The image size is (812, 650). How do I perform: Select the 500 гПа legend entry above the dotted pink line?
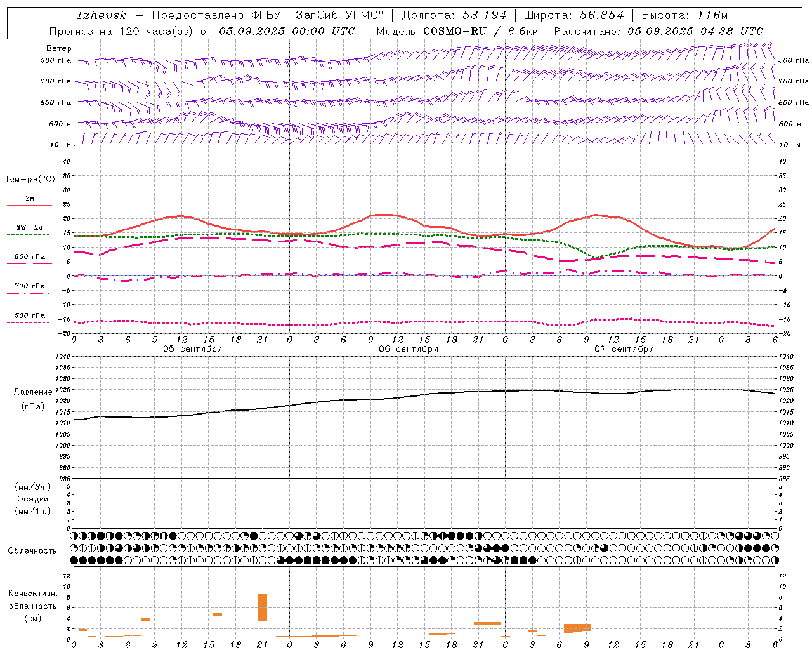point(29,315)
